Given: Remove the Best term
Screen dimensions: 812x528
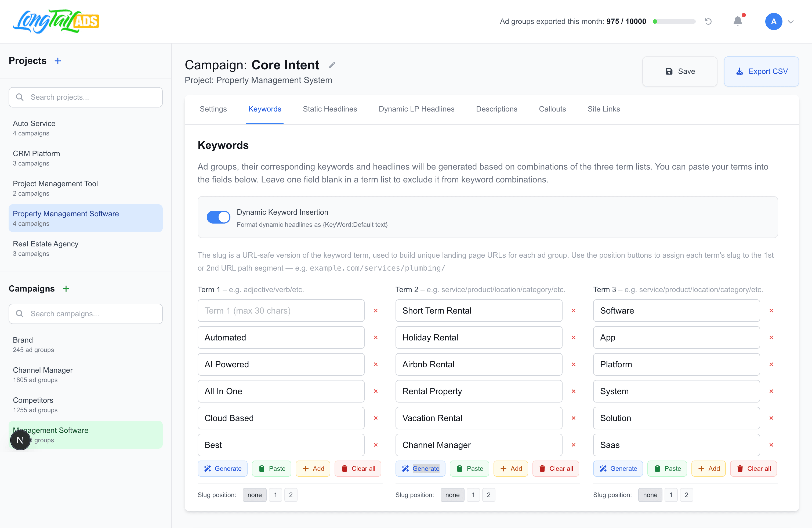Looking at the screenshot, I should tap(376, 445).
